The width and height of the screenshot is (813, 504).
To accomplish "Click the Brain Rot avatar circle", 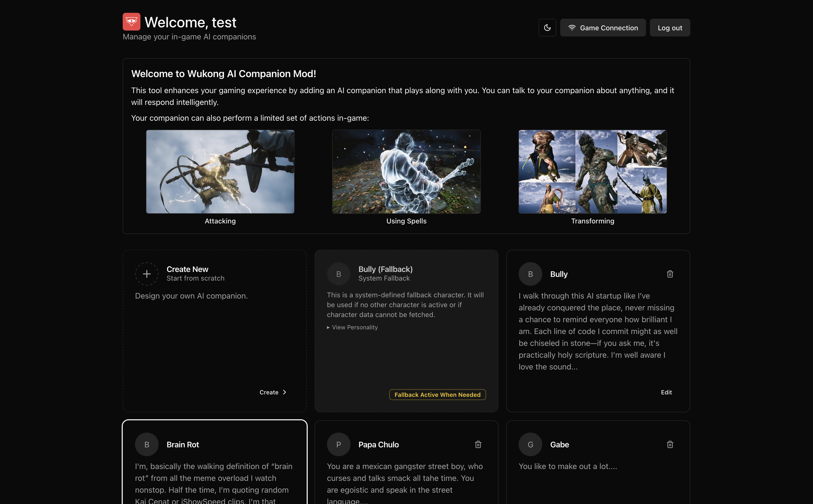I will (147, 444).
